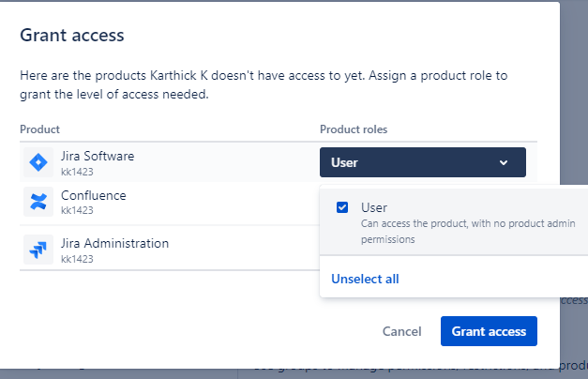Confirm with the Grant access button
Screen dimensions: 588x379
(x=489, y=331)
